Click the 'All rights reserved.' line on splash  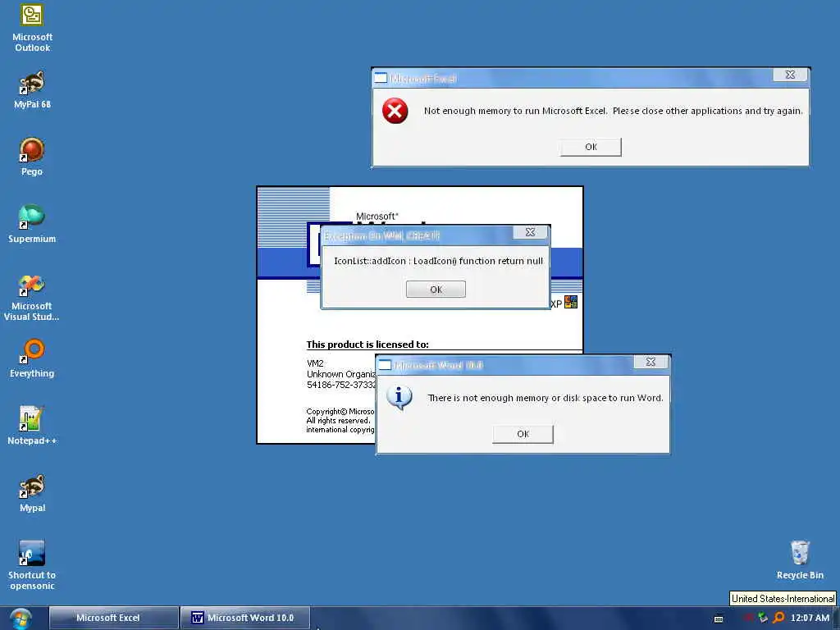(338, 421)
